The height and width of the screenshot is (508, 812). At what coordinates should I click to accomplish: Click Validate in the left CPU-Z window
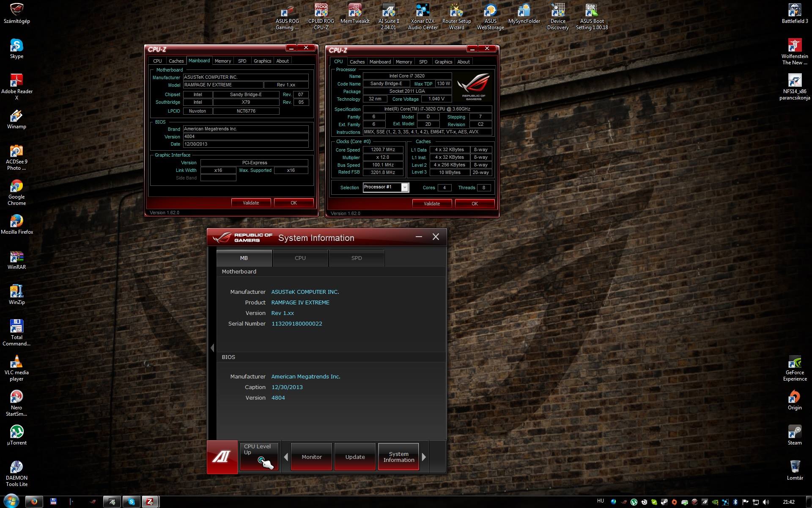click(251, 203)
